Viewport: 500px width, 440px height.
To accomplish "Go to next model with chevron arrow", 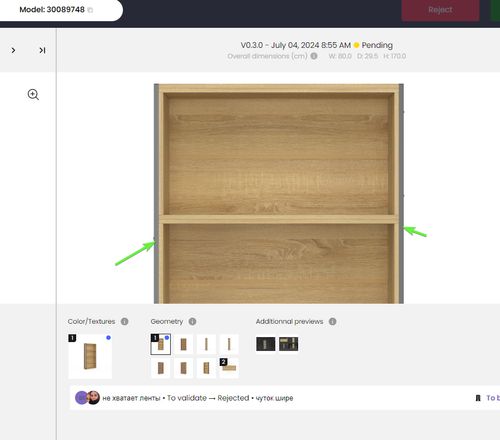I will [x=13, y=50].
